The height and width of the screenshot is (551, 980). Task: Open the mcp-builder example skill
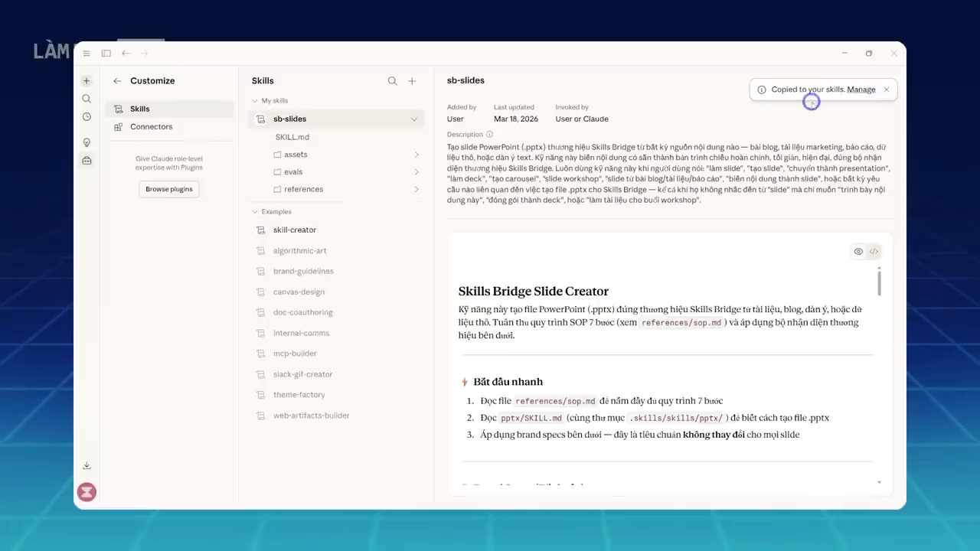tap(295, 354)
